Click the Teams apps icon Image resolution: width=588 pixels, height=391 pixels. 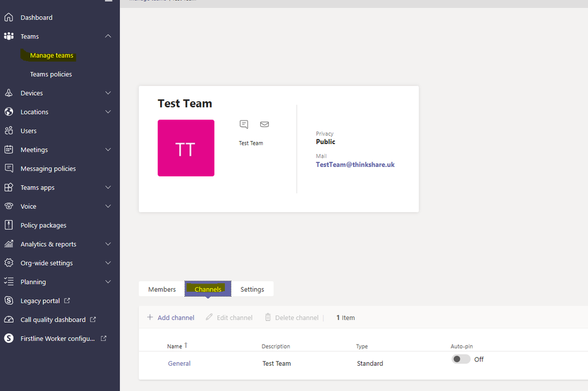[9, 187]
